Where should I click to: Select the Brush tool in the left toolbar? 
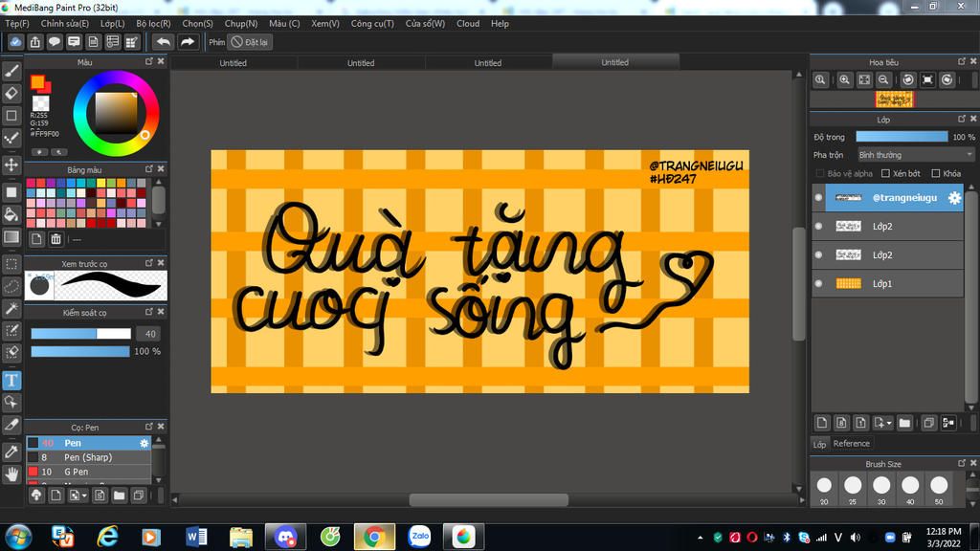click(11, 71)
